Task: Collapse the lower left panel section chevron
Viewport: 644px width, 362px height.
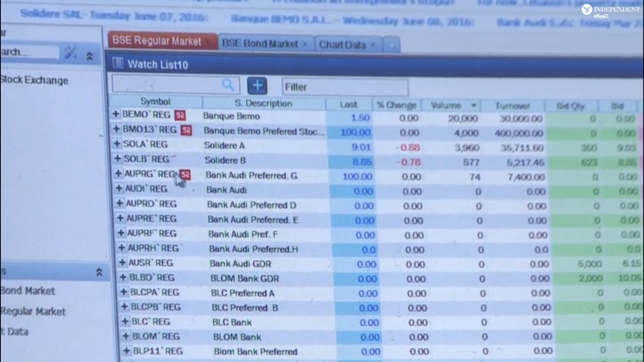Action: coord(99,272)
